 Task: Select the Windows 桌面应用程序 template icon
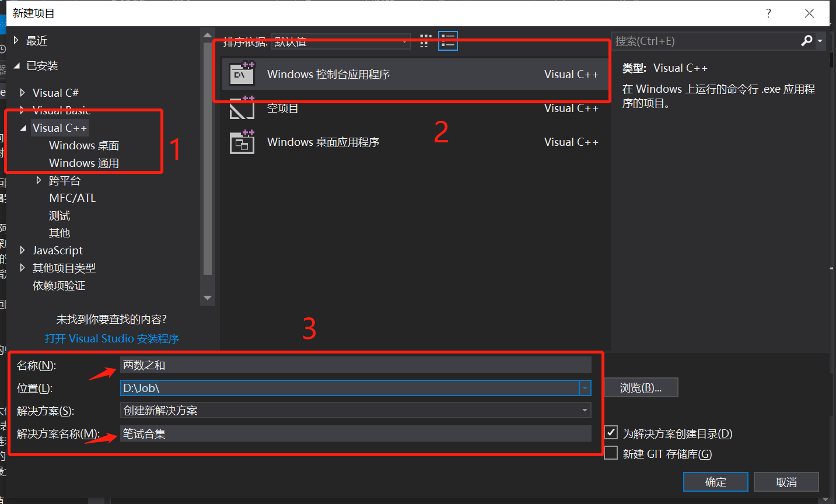coord(242,141)
